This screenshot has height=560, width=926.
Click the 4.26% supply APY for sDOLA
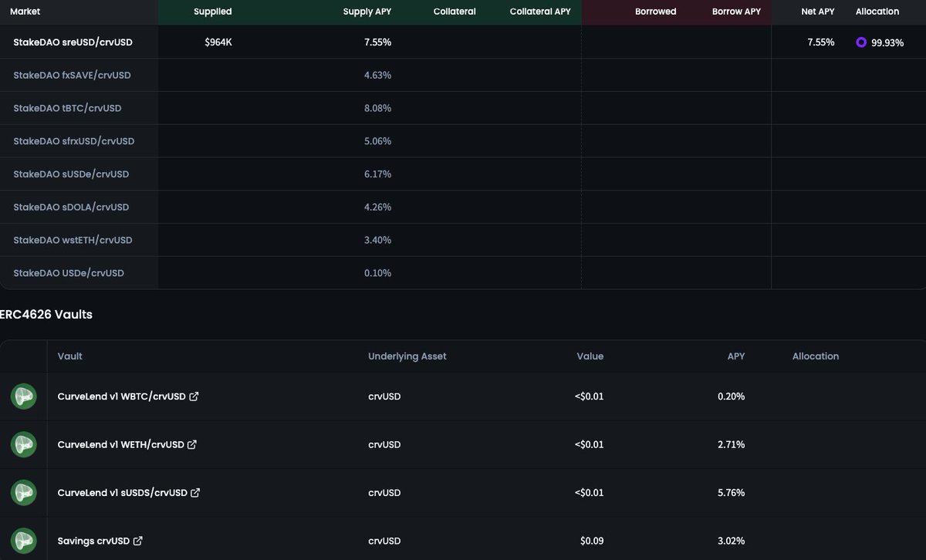(377, 207)
